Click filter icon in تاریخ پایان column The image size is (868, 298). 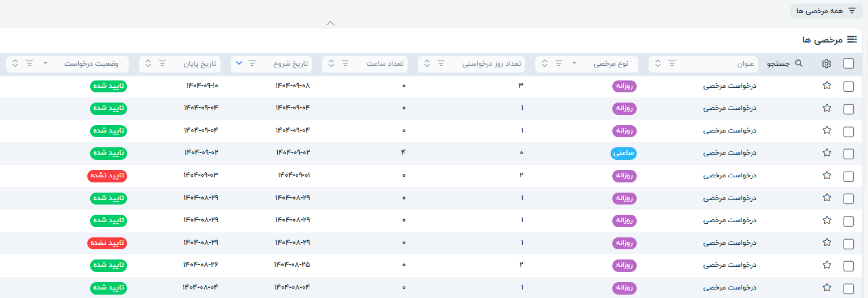point(162,63)
